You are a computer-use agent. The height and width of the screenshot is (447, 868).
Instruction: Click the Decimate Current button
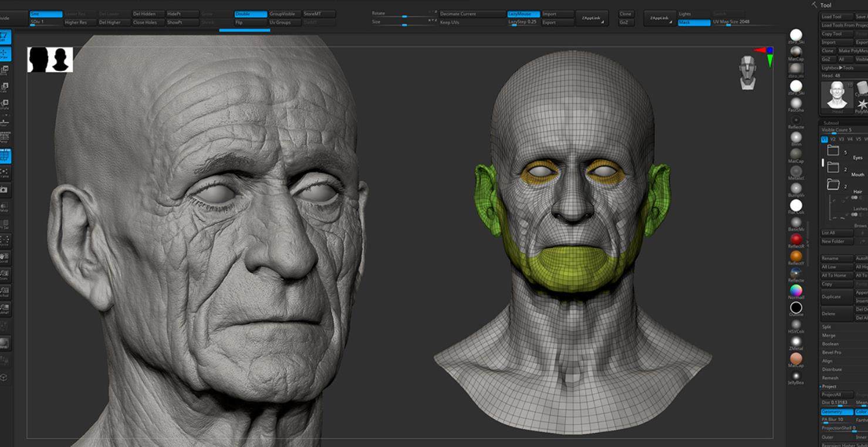click(x=472, y=14)
